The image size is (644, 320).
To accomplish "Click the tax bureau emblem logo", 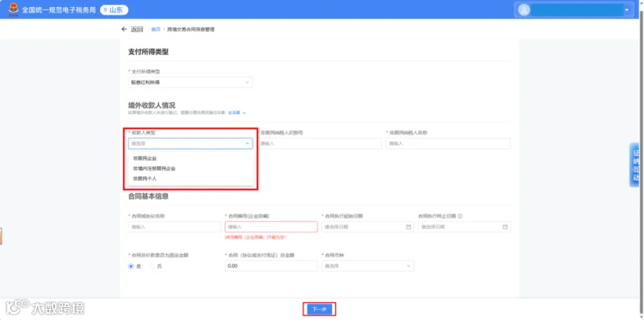I will click(14, 9).
